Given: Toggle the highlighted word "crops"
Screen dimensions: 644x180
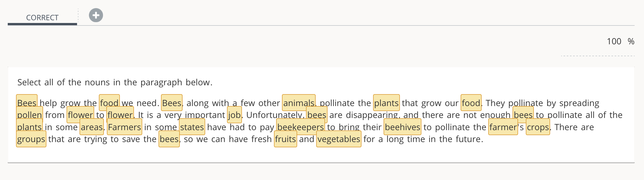Looking at the screenshot, I should pyautogui.click(x=538, y=127).
